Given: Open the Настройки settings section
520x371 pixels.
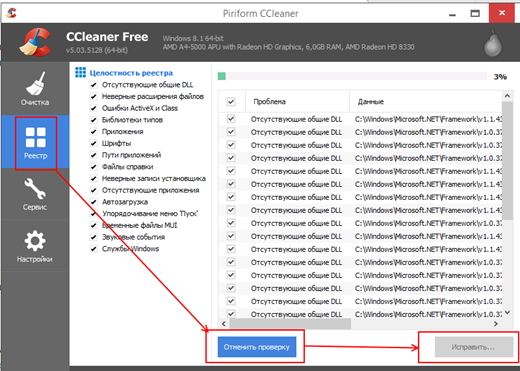Looking at the screenshot, I should tap(35, 246).
